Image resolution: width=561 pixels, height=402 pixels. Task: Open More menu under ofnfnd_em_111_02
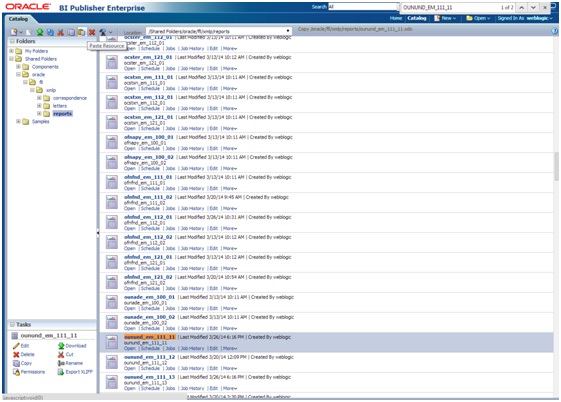click(230, 209)
